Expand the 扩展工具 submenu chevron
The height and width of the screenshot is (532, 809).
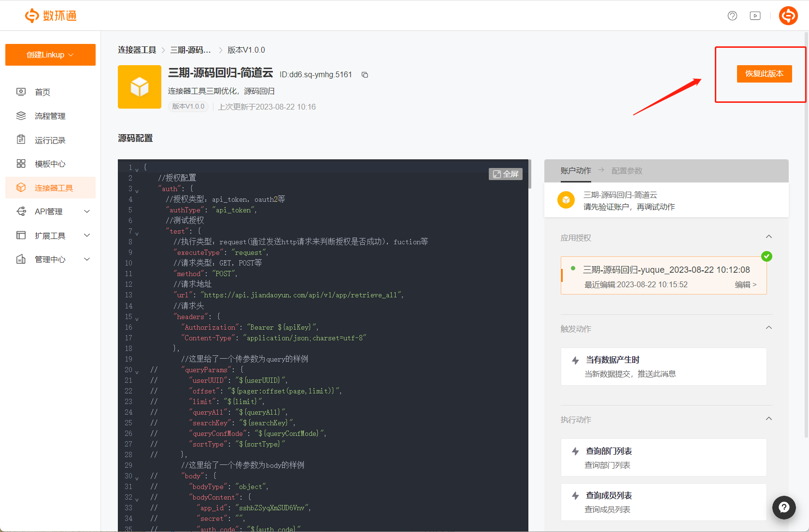(x=87, y=235)
